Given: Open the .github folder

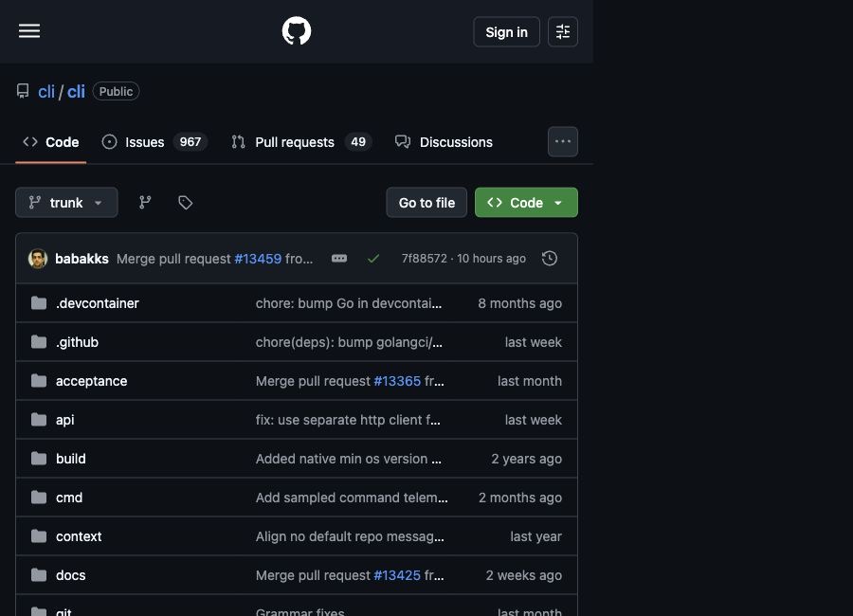Looking at the screenshot, I should [78, 342].
